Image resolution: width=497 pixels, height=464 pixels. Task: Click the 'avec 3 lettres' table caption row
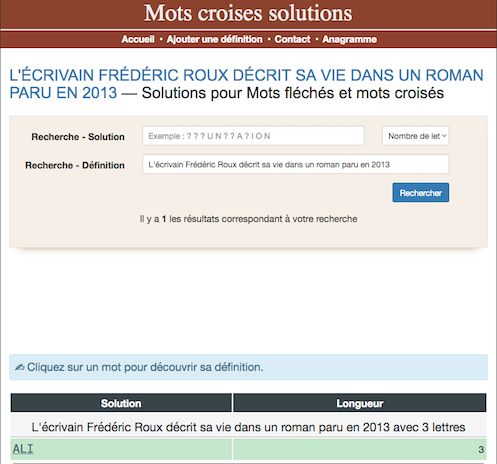(x=248, y=427)
